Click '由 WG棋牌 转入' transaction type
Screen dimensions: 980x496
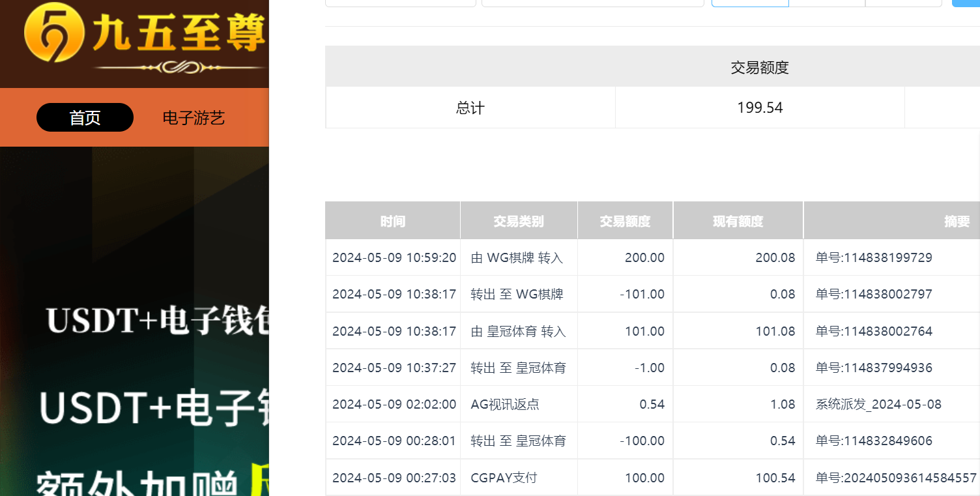pos(517,257)
